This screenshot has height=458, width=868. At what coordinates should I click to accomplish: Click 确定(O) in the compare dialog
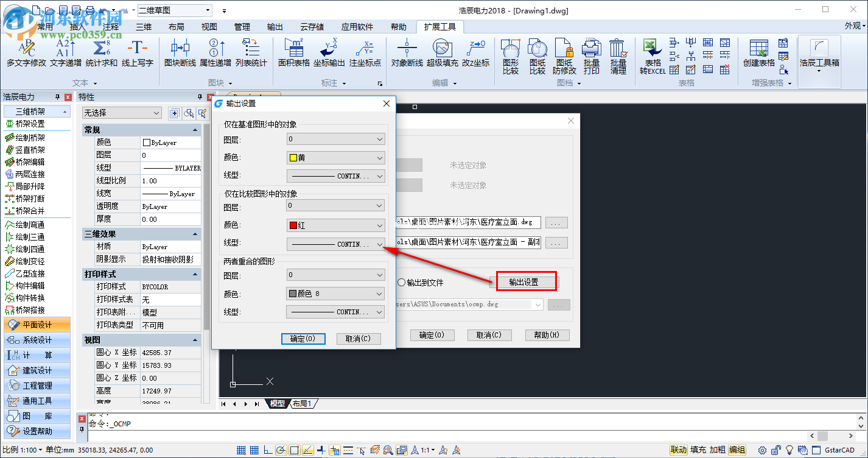(x=432, y=335)
